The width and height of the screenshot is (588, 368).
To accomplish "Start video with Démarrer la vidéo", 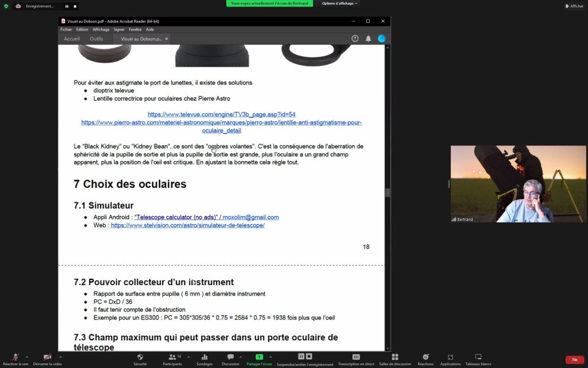I will (47, 359).
